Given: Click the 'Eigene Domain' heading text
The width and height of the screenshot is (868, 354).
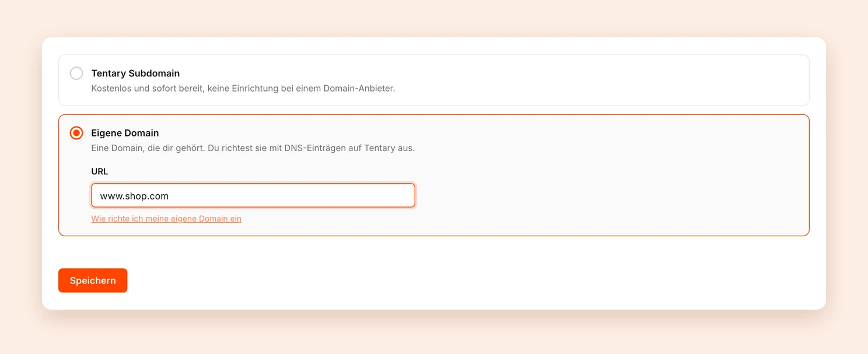Looking at the screenshot, I should pos(125,133).
